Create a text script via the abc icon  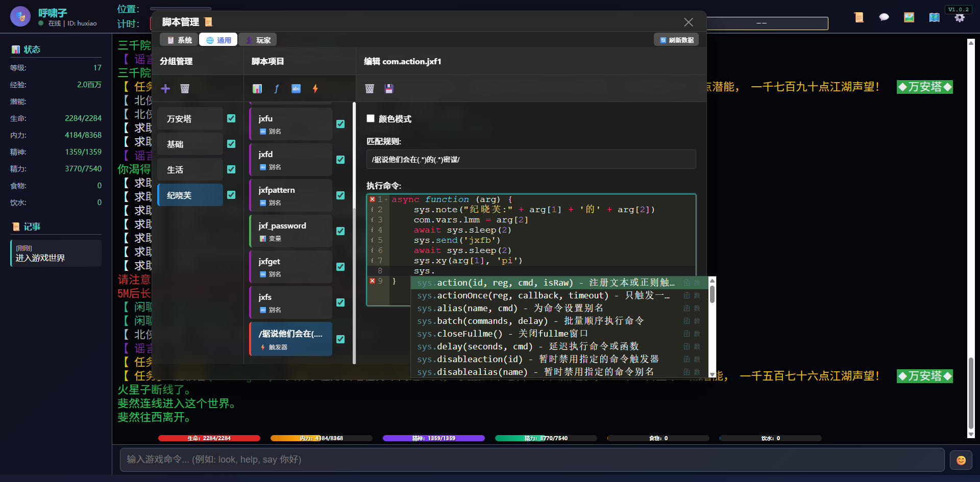(x=296, y=88)
